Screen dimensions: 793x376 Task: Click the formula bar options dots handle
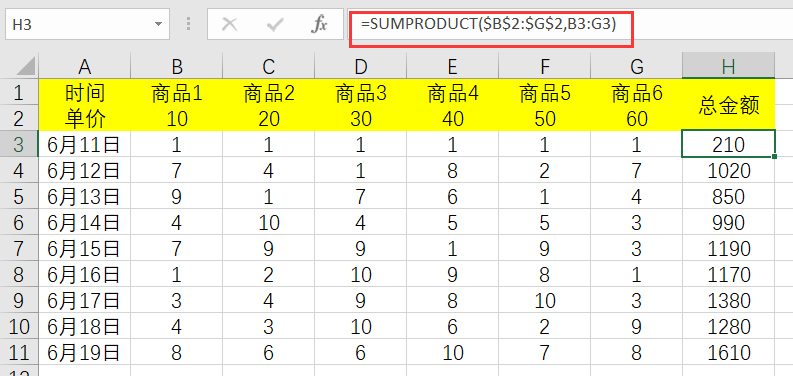pos(189,24)
